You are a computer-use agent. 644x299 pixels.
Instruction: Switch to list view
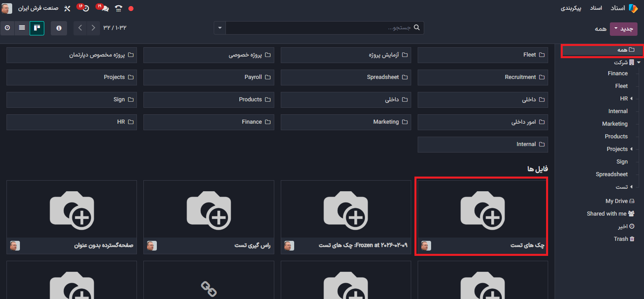coord(22,28)
